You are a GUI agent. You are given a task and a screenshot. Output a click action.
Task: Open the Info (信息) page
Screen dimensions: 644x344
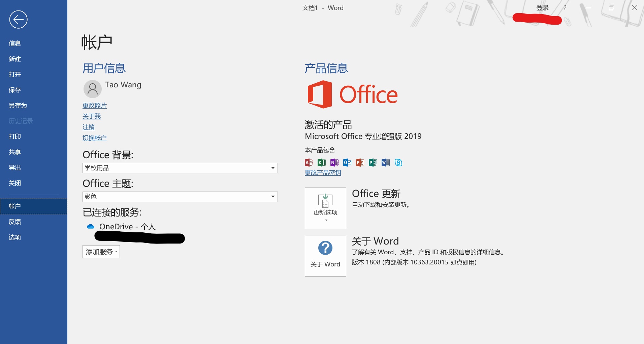pyautogui.click(x=34, y=43)
